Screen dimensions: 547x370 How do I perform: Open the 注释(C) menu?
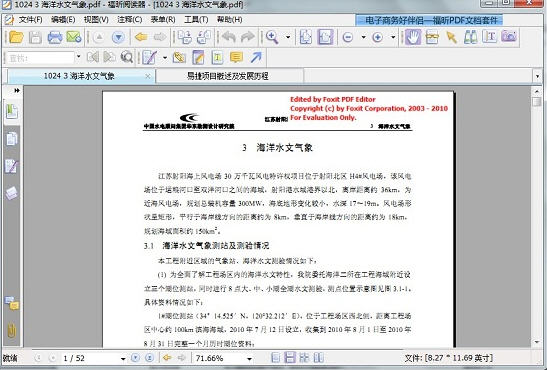129,20
